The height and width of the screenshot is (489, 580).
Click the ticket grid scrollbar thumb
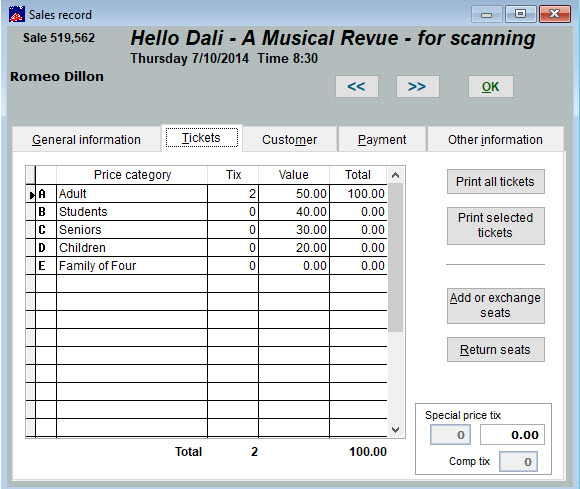click(x=395, y=258)
